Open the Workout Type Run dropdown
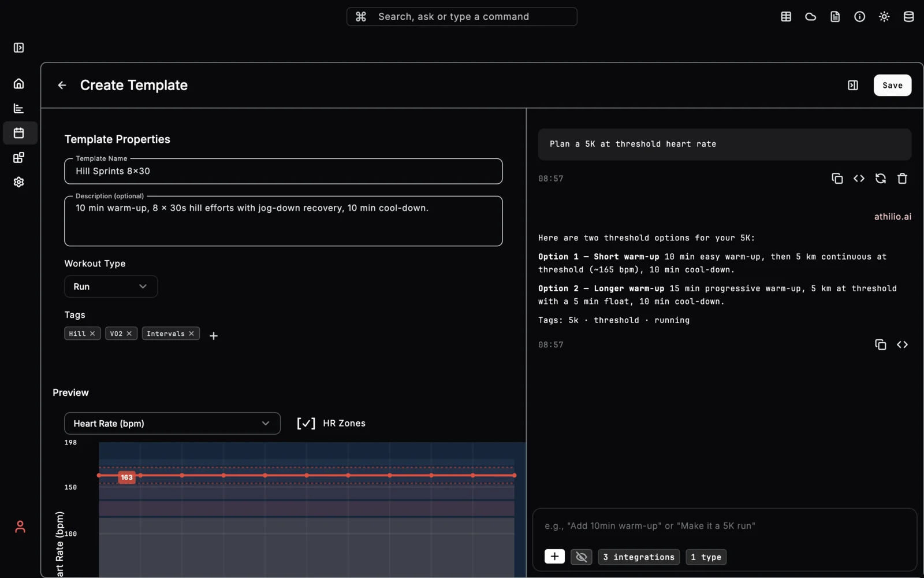 tap(111, 287)
